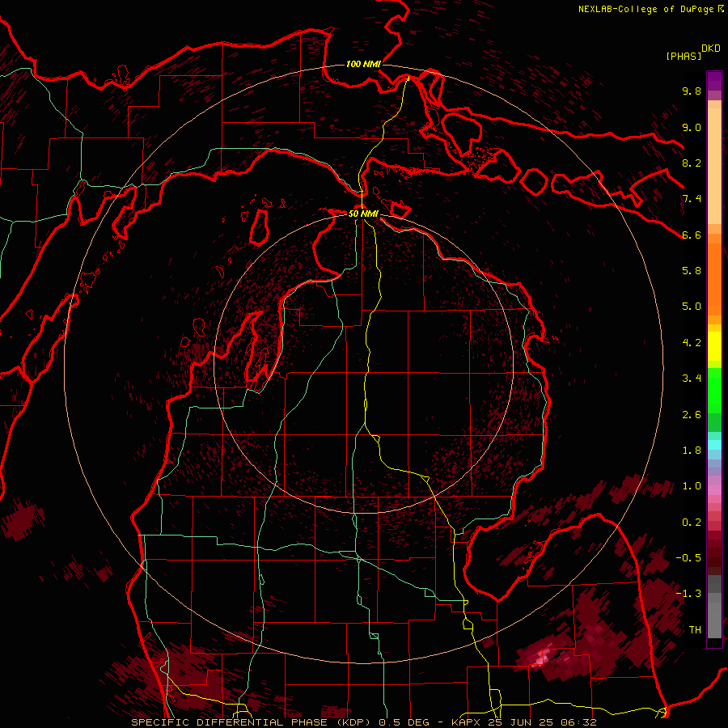Click the KAPX station identifier
728x728 pixels.
[467, 722]
